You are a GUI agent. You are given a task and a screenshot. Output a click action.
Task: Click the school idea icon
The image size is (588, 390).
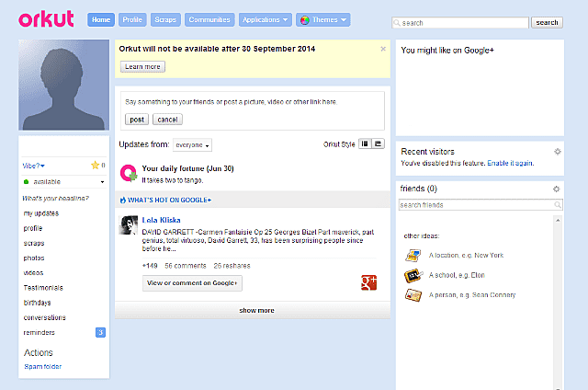(413, 275)
